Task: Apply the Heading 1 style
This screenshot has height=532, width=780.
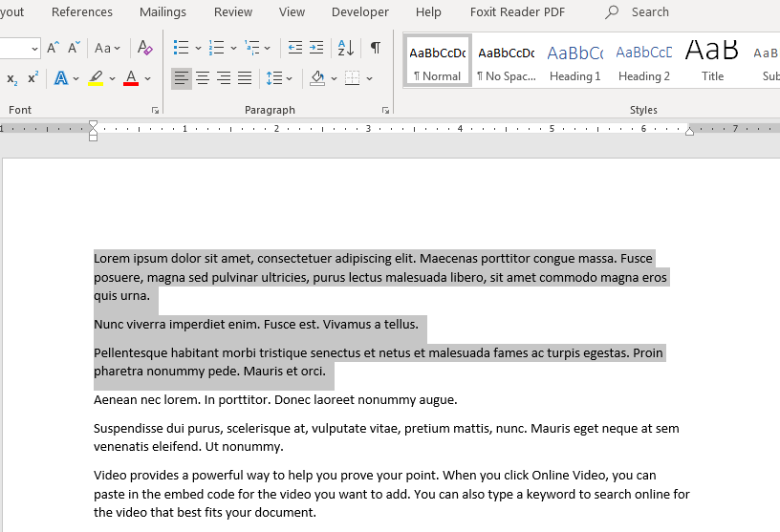Action: tap(574, 61)
